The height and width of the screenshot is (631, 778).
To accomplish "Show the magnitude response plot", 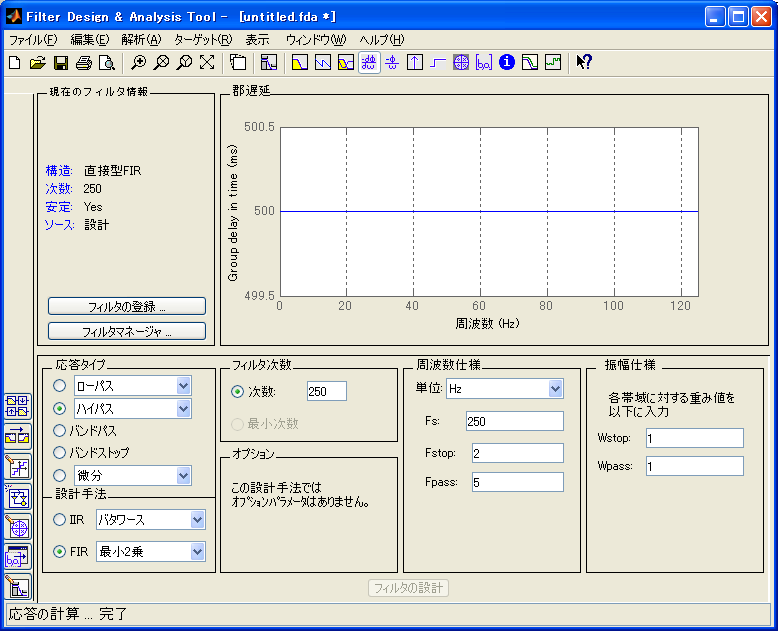I will point(300,63).
